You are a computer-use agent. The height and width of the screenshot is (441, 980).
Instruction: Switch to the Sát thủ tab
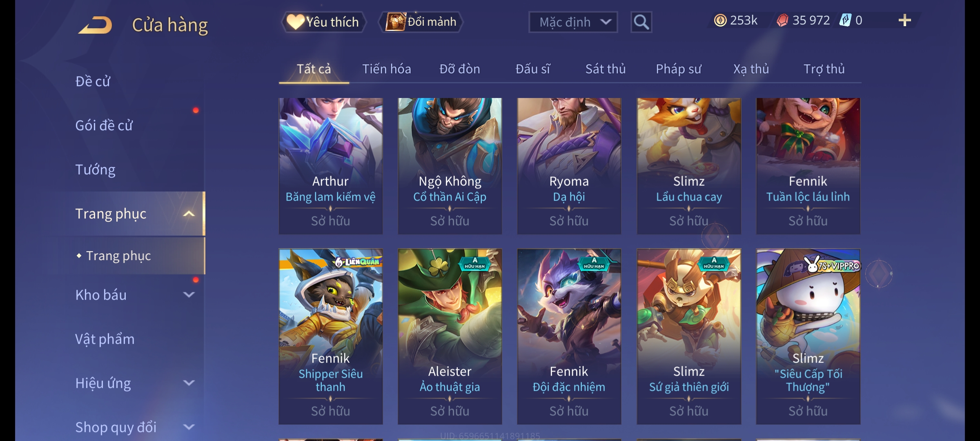(606, 69)
